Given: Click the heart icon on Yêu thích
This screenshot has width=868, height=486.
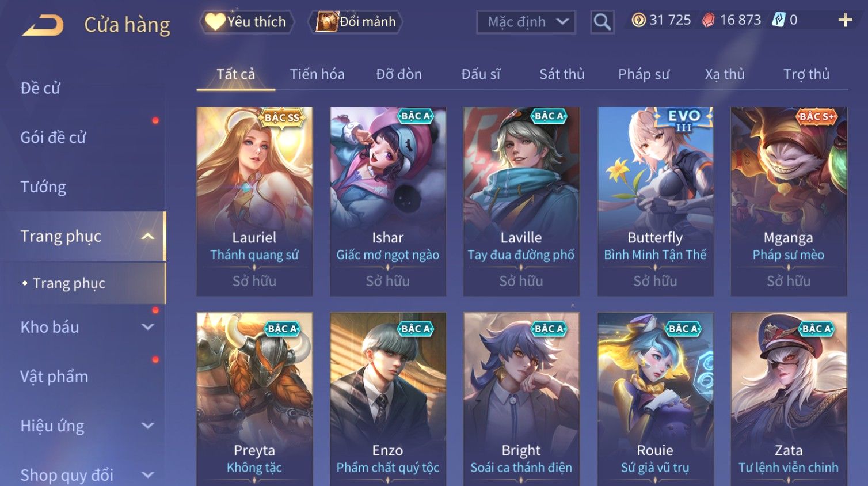Looking at the screenshot, I should [215, 22].
